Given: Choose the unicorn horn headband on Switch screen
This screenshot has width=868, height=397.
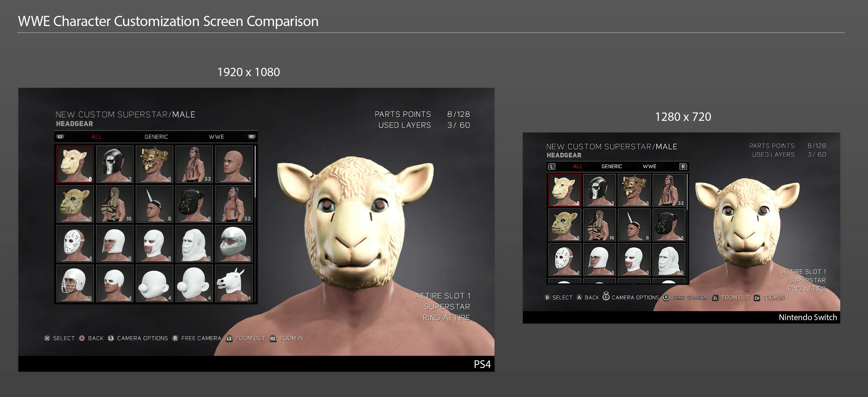Looking at the screenshot, I should click(634, 225).
